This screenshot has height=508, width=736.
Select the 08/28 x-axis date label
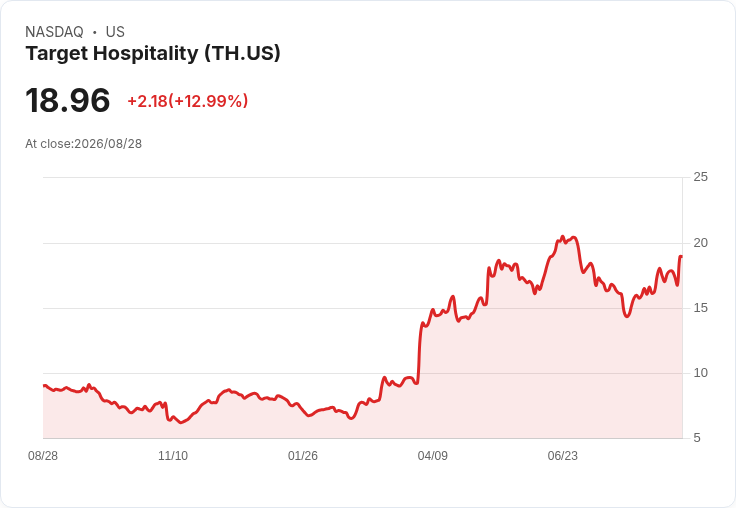pyautogui.click(x=43, y=455)
